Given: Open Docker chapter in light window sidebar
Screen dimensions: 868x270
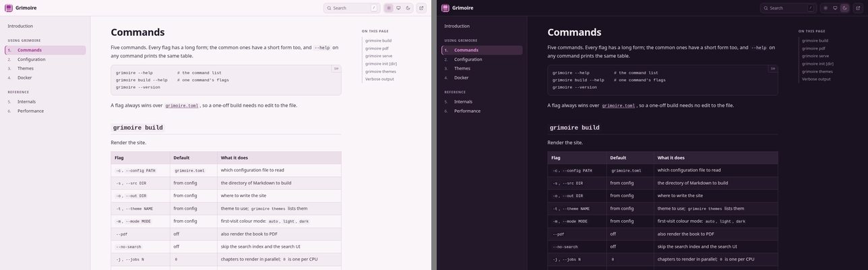Looking at the screenshot, I should coord(45,78).
